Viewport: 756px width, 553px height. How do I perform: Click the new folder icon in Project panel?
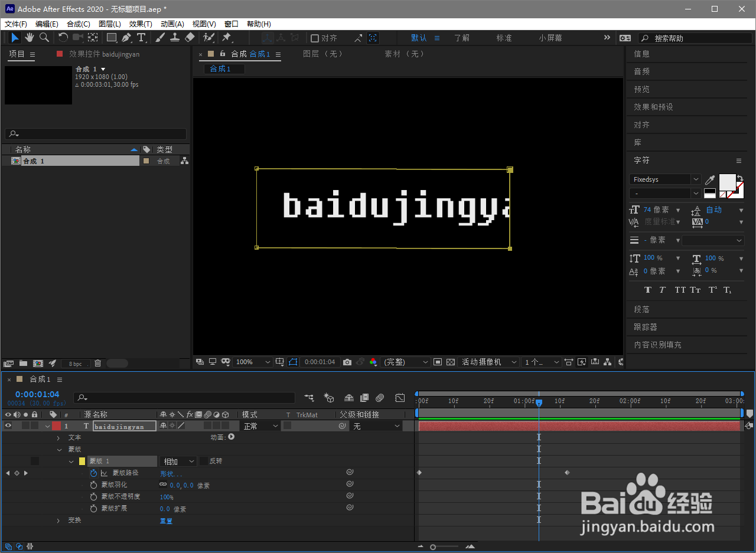(x=23, y=364)
